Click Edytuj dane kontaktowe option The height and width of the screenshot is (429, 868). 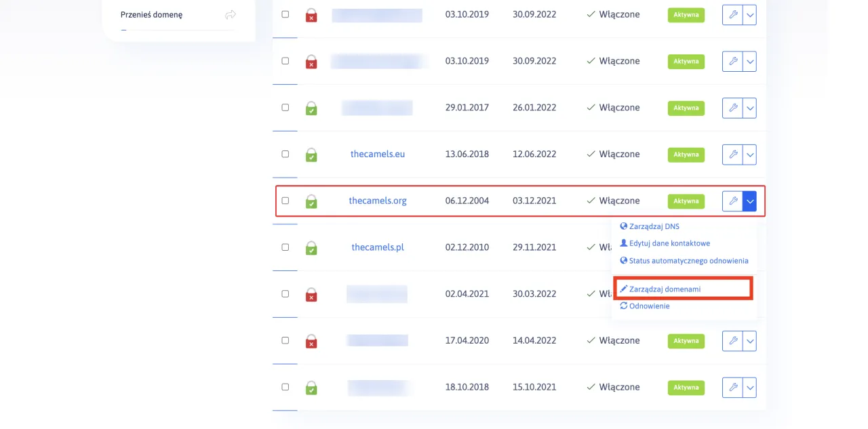669,243
